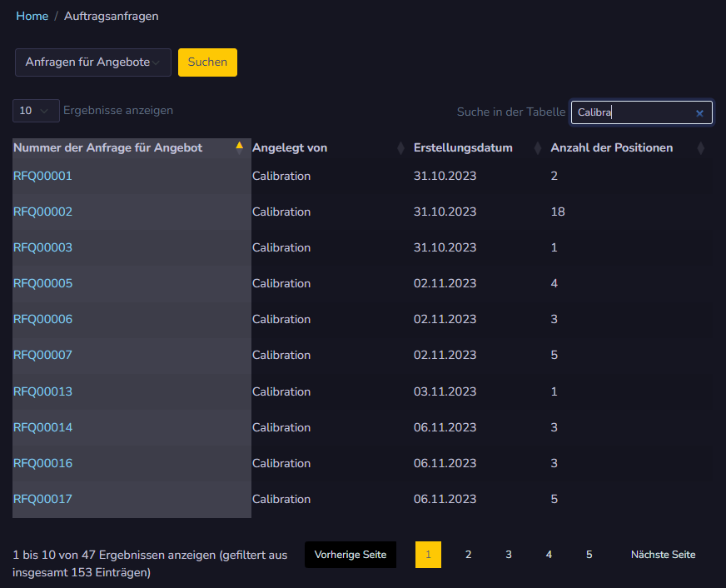The width and height of the screenshot is (726, 588).
Task: Sort by Anzahl der Positionen arrows
Action: [700, 148]
